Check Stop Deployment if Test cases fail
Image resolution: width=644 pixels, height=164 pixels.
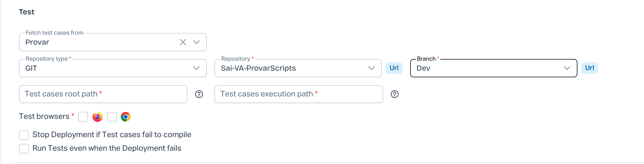click(24, 135)
